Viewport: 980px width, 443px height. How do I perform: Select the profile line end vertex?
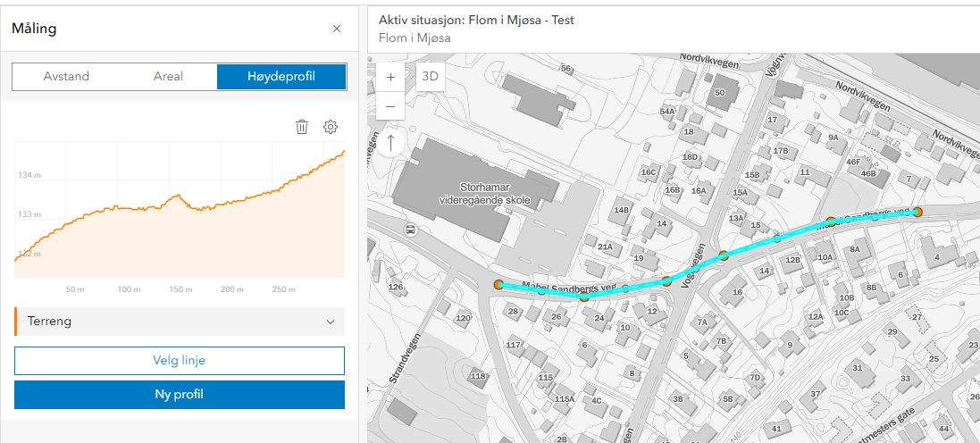point(917,212)
